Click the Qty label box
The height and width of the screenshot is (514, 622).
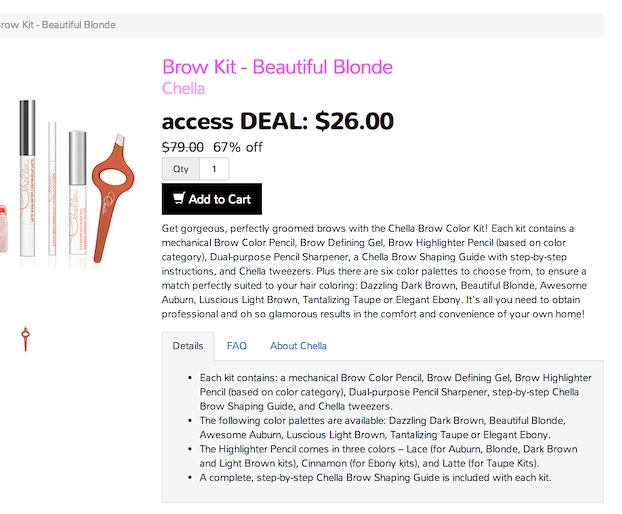tap(181, 169)
